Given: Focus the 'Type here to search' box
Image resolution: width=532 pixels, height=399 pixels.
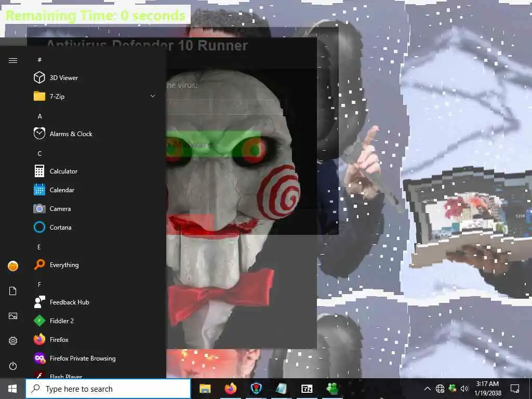Looking at the screenshot, I should coord(108,389).
